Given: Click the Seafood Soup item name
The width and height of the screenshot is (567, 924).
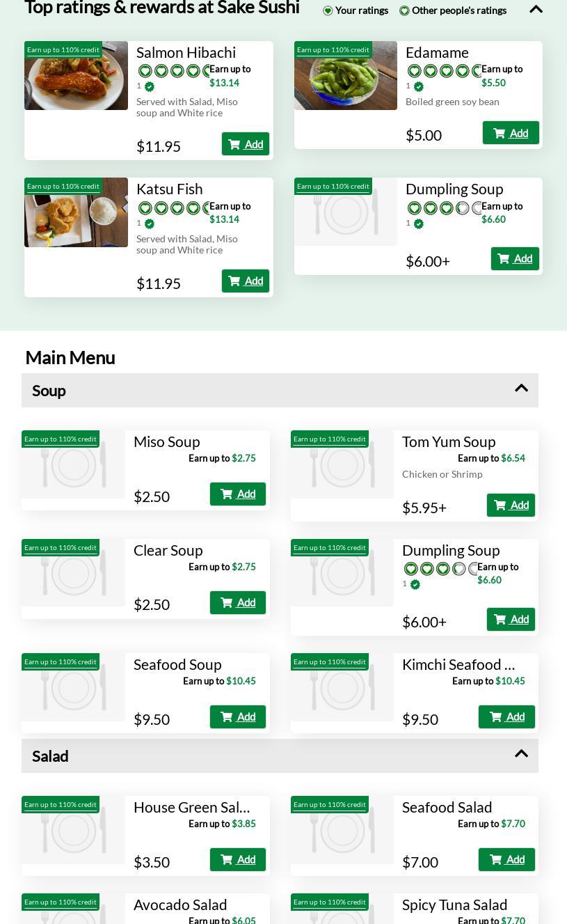Looking at the screenshot, I should [x=177, y=664].
